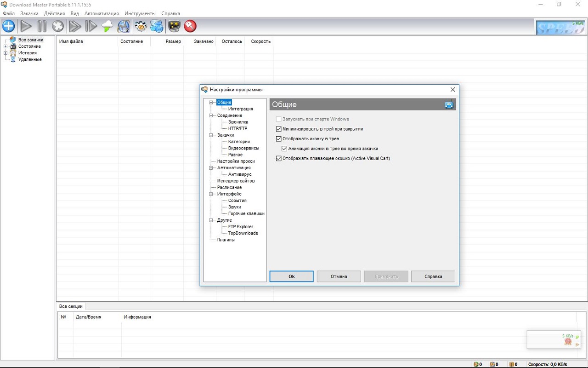Viewport: 588px width, 368px height.
Task: Open the Инструменты menu
Action: click(140, 13)
